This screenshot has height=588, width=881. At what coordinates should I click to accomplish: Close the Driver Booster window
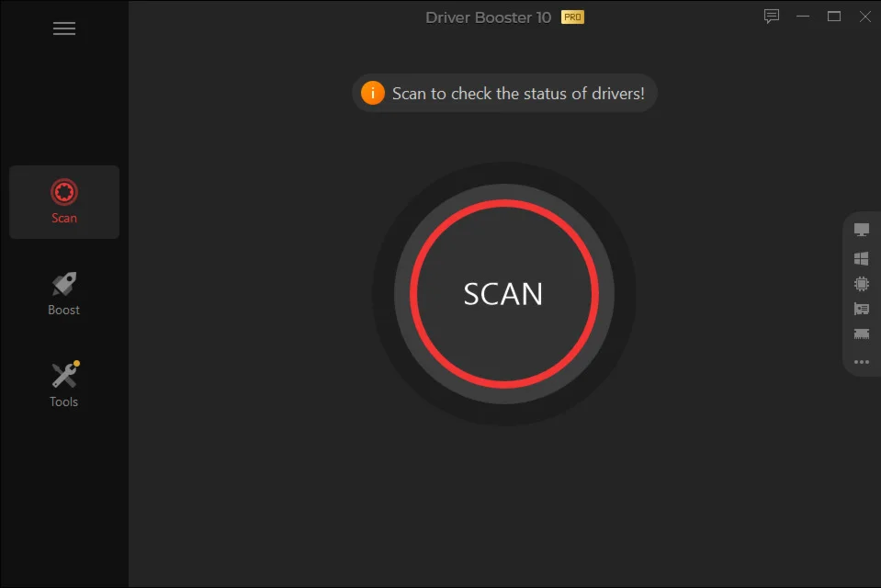coord(865,17)
